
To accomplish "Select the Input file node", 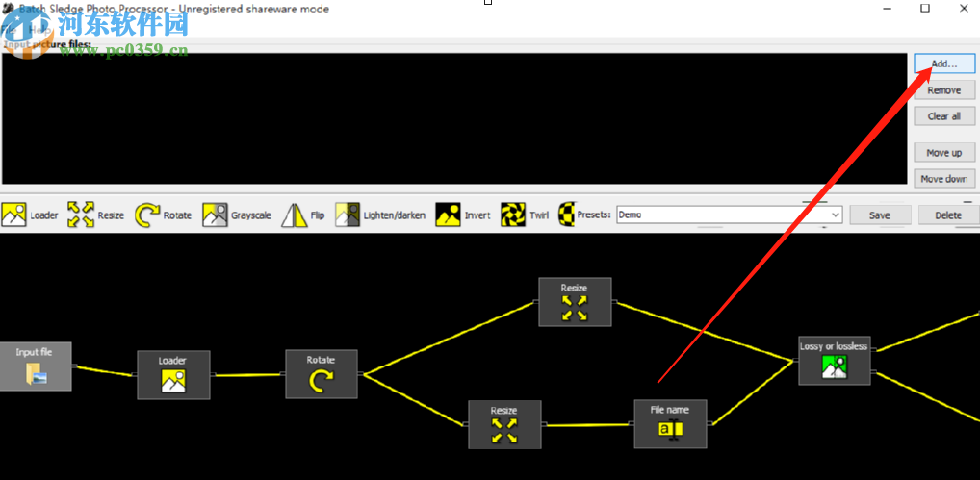I will click(35, 366).
